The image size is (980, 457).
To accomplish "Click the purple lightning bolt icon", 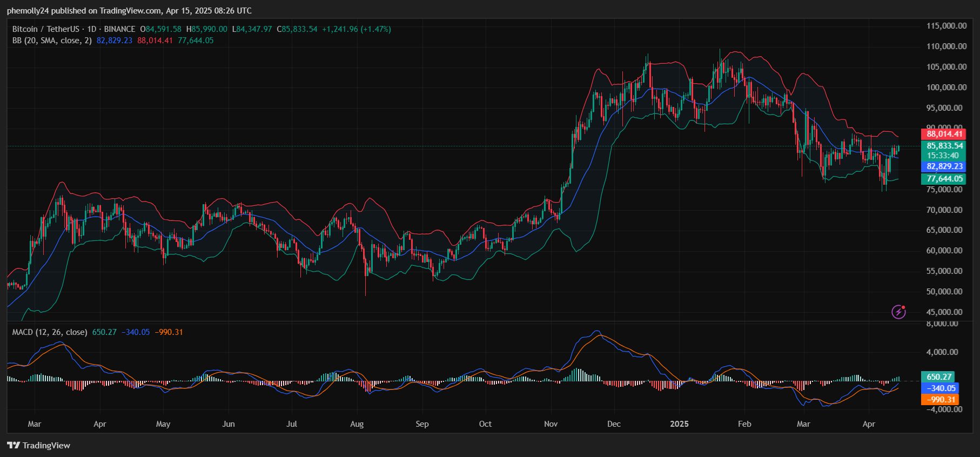I will click(x=898, y=312).
